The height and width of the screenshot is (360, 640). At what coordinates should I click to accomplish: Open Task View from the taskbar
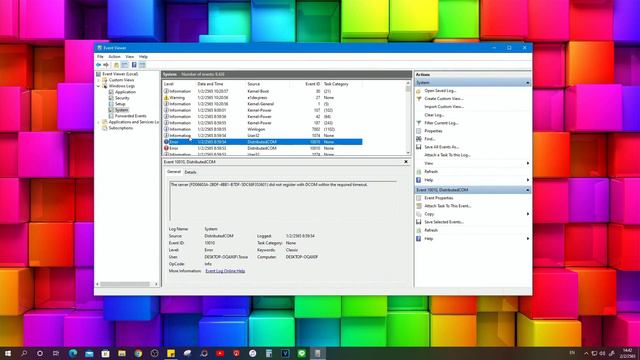pos(56,353)
